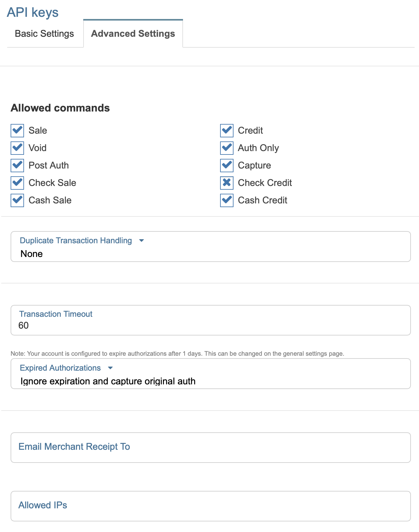Uncheck the Cash Sale checkbox
The image size is (419, 532).
pyautogui.click(x=17, y=200)
